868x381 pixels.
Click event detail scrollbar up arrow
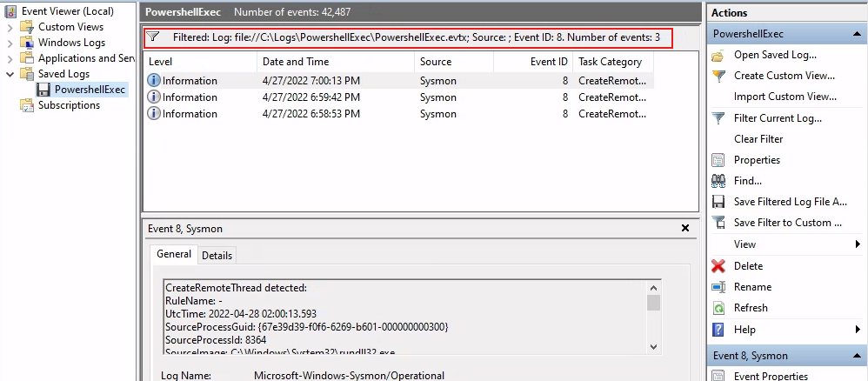click(x=654, y=288)
